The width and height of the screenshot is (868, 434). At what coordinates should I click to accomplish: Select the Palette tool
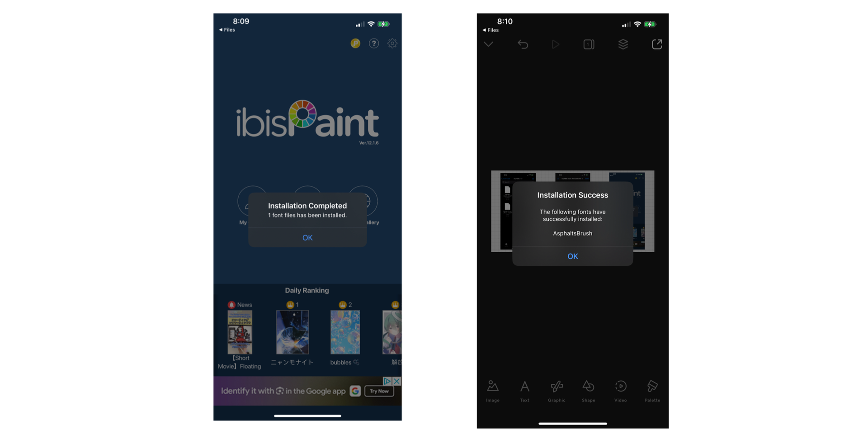652,391
